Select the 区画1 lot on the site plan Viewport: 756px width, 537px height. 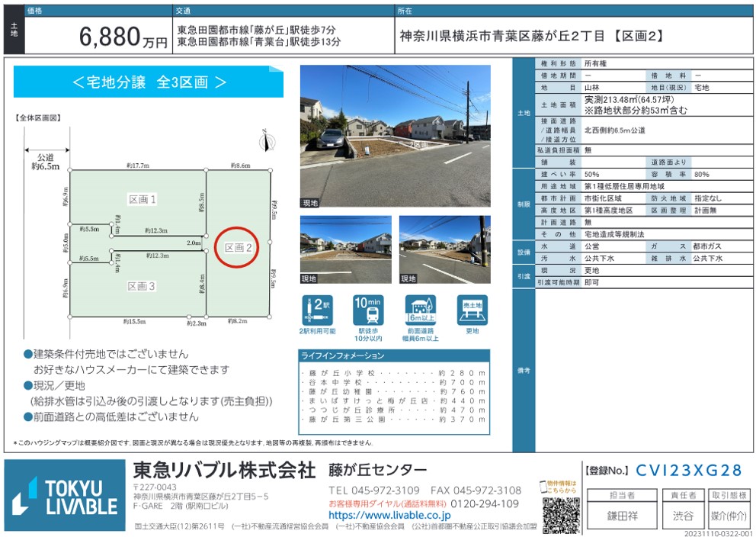(x=142, y=199)
